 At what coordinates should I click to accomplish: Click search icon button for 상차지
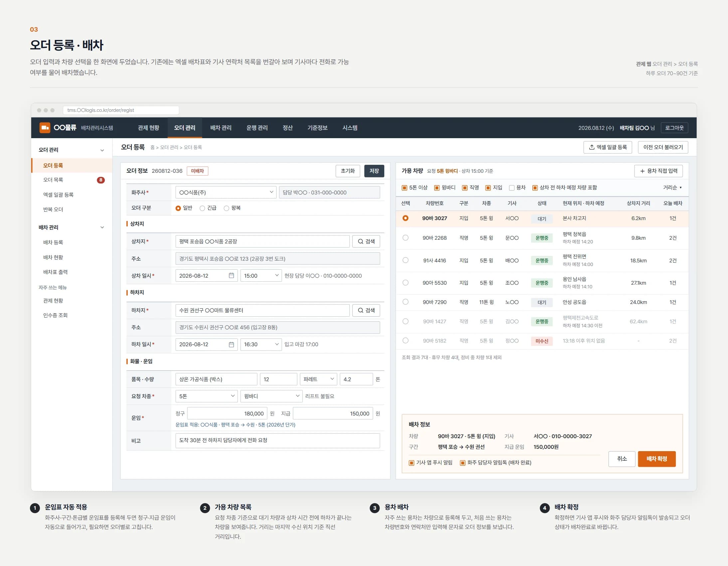pyautogui.click(x=366, y=241)
